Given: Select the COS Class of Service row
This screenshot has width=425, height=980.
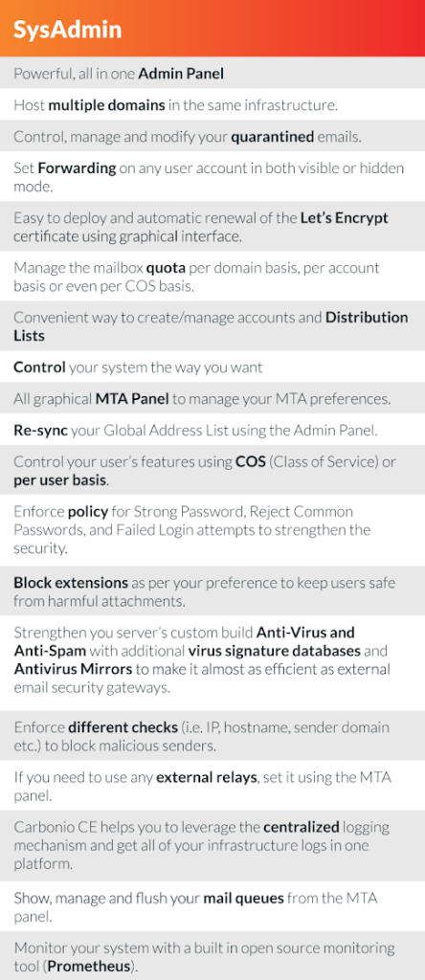Looking at the screenshot, I should click(x=212, y=470).
